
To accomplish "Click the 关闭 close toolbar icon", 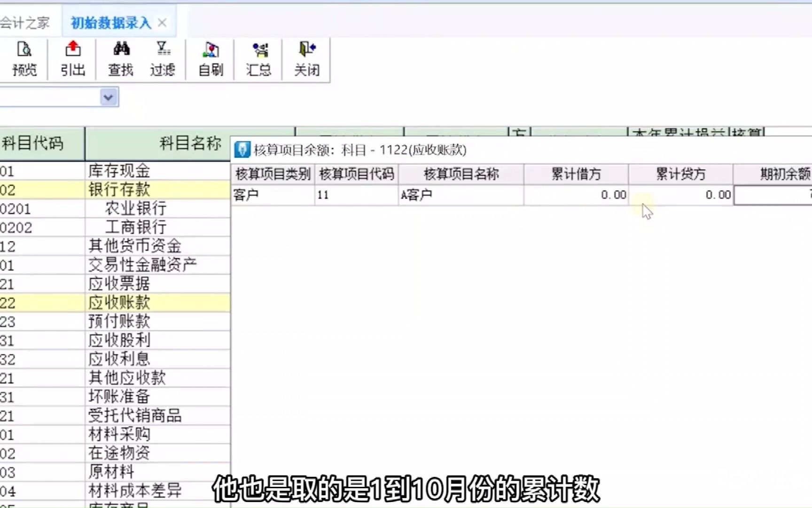I will pos(307,59).
